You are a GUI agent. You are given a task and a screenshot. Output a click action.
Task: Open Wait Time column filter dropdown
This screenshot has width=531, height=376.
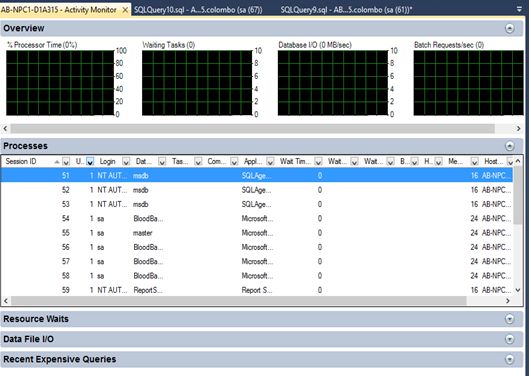pyautogui.click(x=318, y=162)
